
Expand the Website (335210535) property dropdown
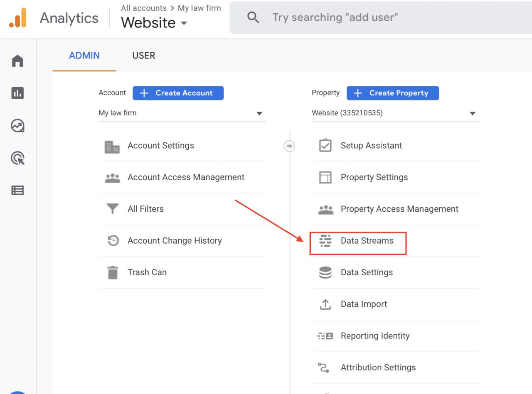click(x=395, y=113)
